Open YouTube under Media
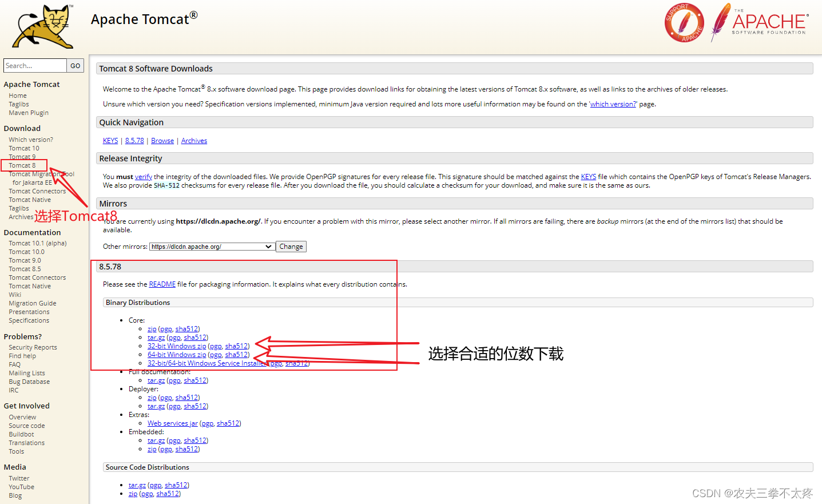This screenshot has height=504, width=822. [x=21, y=487]
